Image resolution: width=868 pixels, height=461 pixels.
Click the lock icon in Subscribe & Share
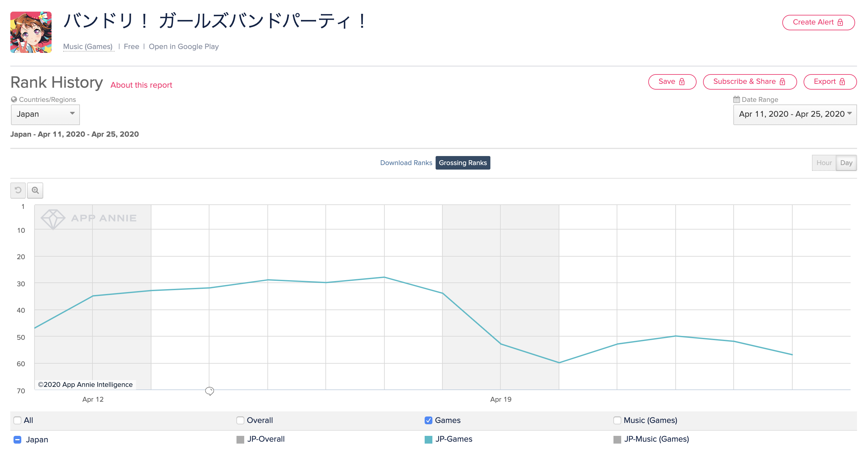[782, 82]
